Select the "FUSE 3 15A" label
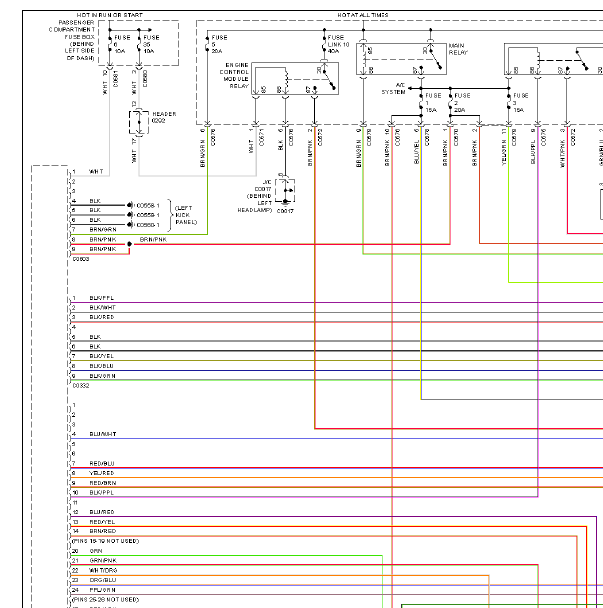603x608 pixels. (520, 103)
